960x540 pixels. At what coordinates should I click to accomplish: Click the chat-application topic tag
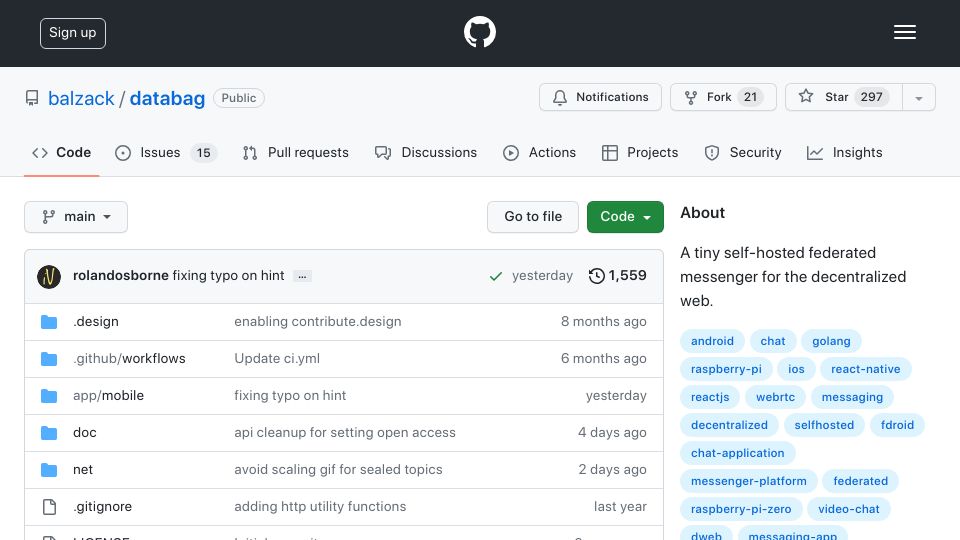737,453
